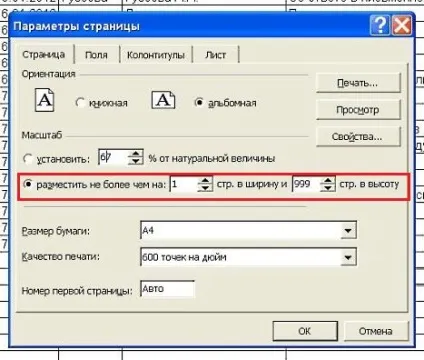Select the установить scale radio button
This screenshot has height=360, width=424.
click(x=27, y=158)
